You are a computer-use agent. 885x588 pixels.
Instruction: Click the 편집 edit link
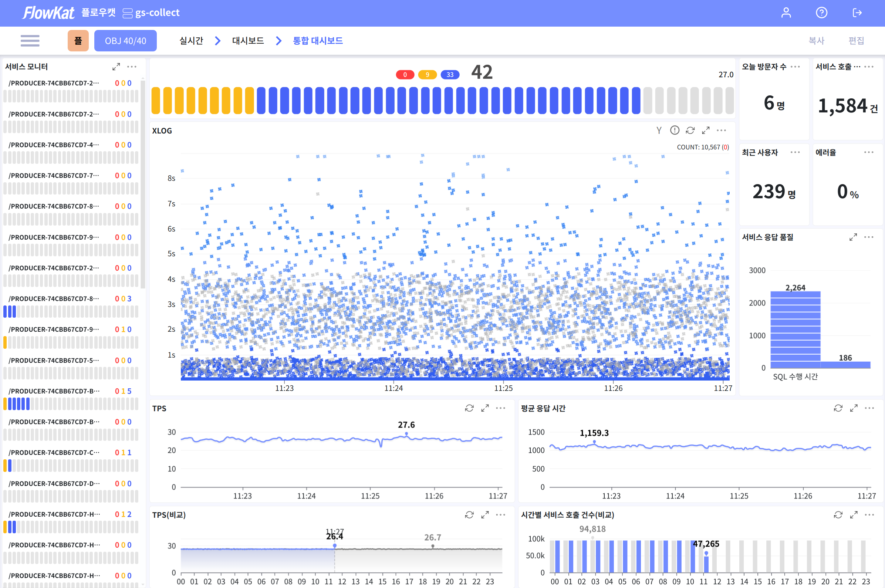tap(856, 41)
